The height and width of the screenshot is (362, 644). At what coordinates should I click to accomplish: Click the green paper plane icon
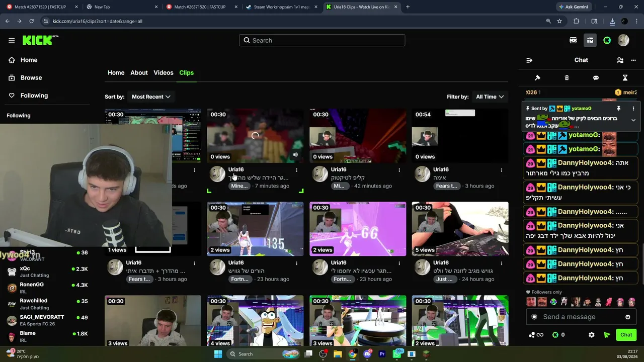607,335
